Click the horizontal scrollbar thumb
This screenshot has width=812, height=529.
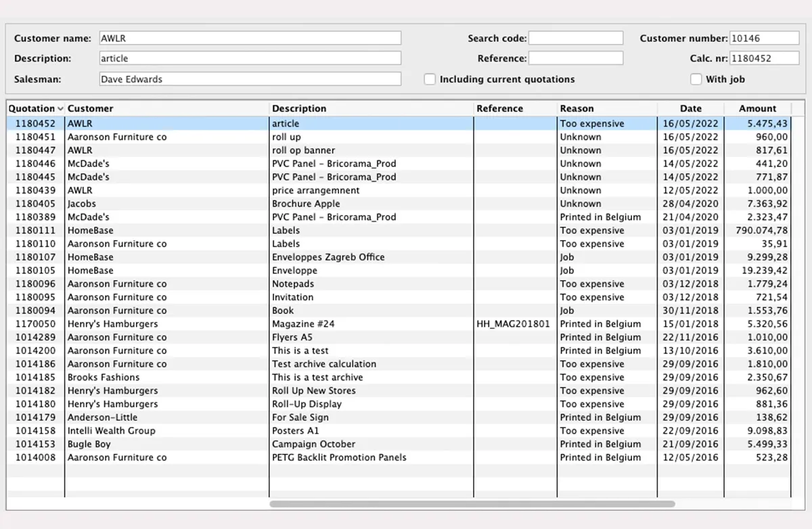click(472, 504)
